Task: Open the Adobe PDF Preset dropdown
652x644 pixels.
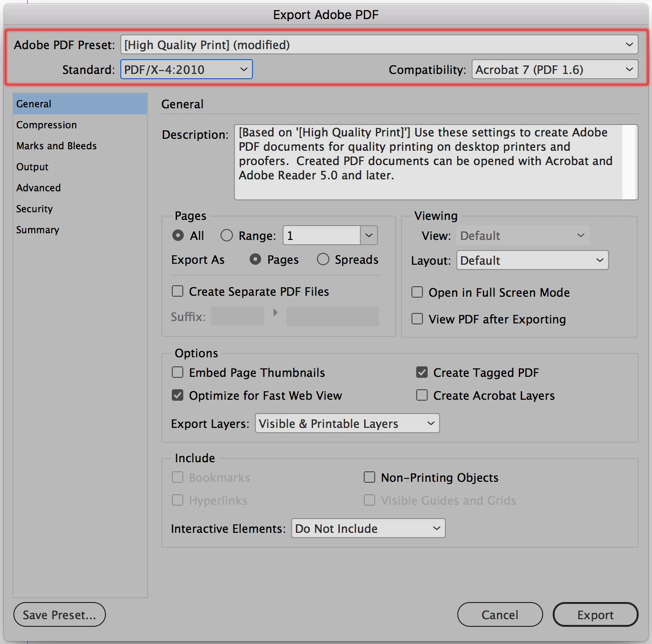Action: point(379,45)
